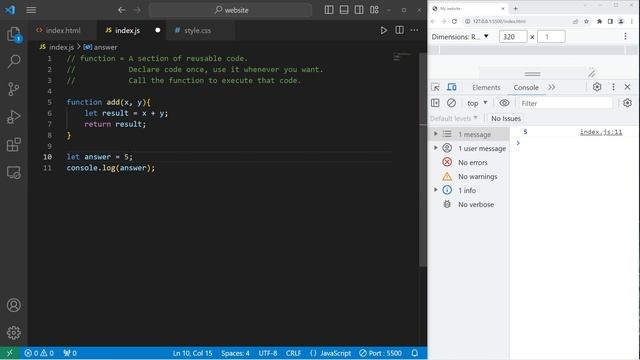The width and height of the screenshot is (640, 360).
Task: Open the notifications bell in status bar
Action: 415,353
